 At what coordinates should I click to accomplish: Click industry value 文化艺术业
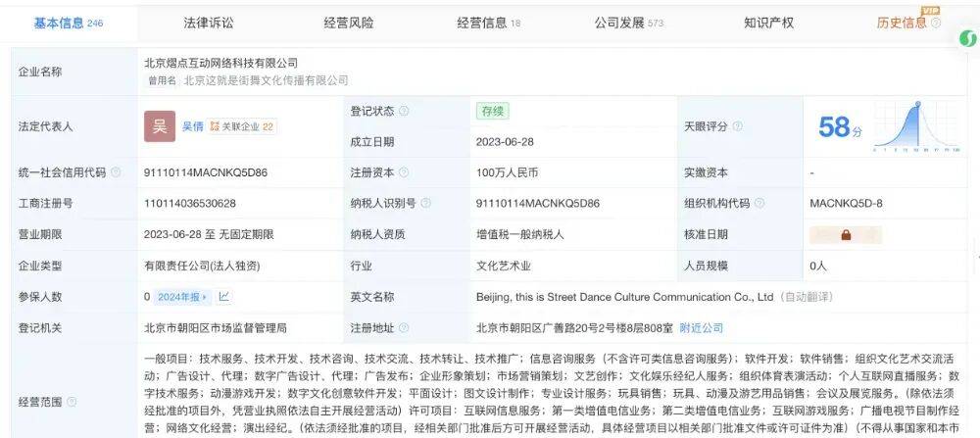pos(504,266)
